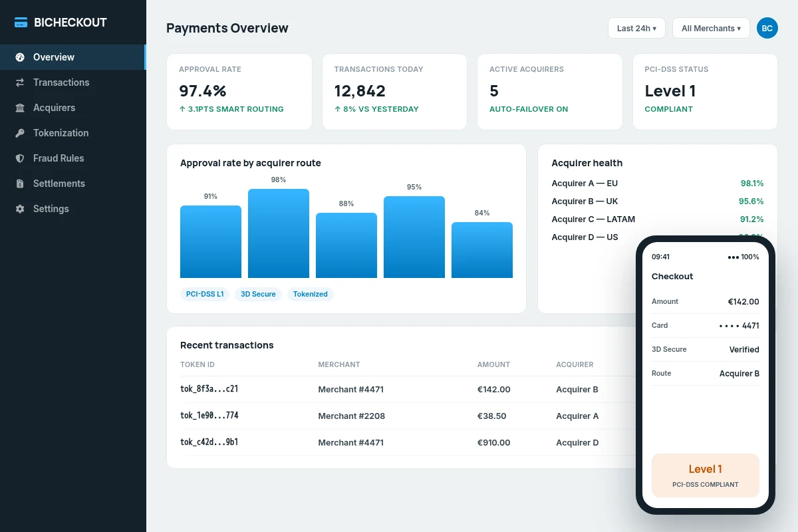The height and width of the screenshot is (532, 798).
Task: Click the Tokenization key icon in sidebar
Action: tap(20, 133)
